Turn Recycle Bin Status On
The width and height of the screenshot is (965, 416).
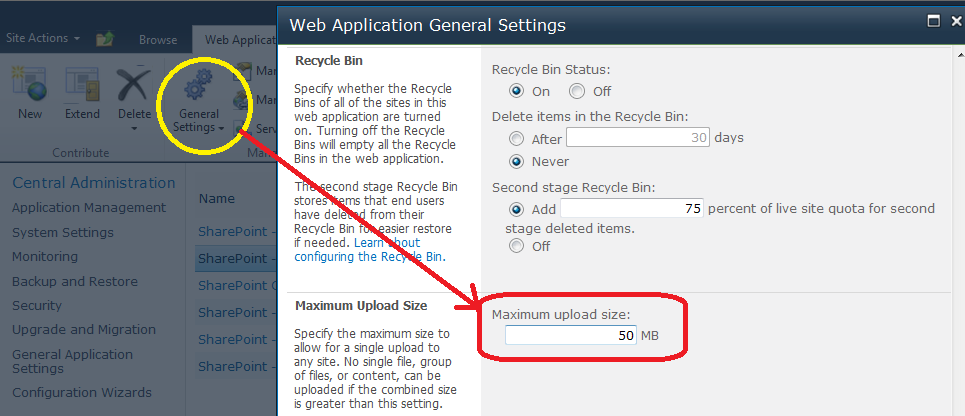pos(516,91)
